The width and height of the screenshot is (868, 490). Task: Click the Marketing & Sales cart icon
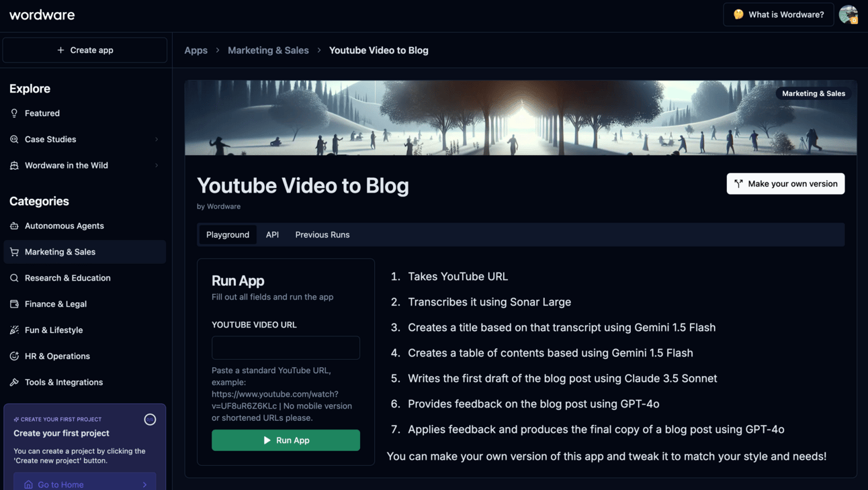click(x=14, y=252)
